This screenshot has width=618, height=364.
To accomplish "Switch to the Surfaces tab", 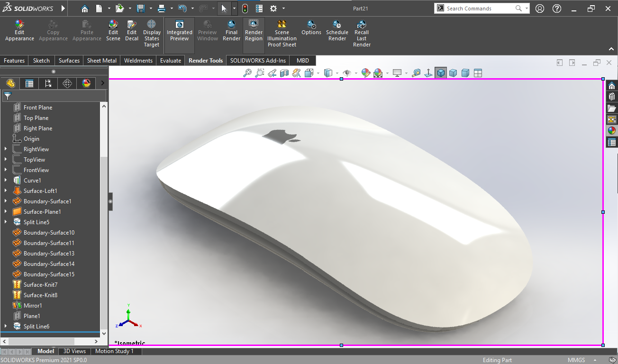I will point(69,61).
